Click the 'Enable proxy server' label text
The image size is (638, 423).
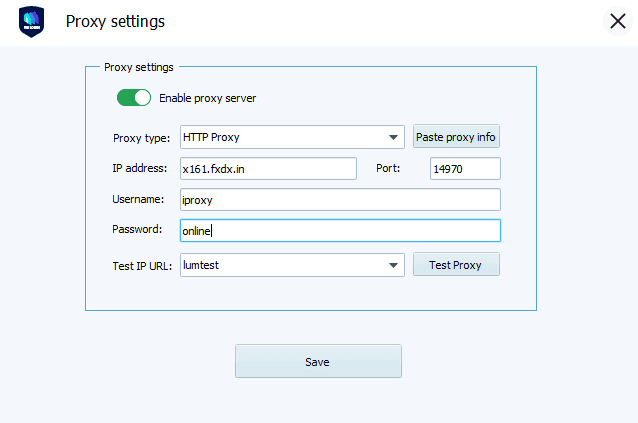(207, 98)
